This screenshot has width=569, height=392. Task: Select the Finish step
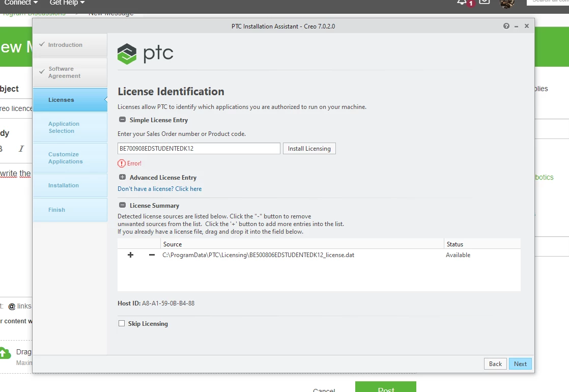(70, 210)
